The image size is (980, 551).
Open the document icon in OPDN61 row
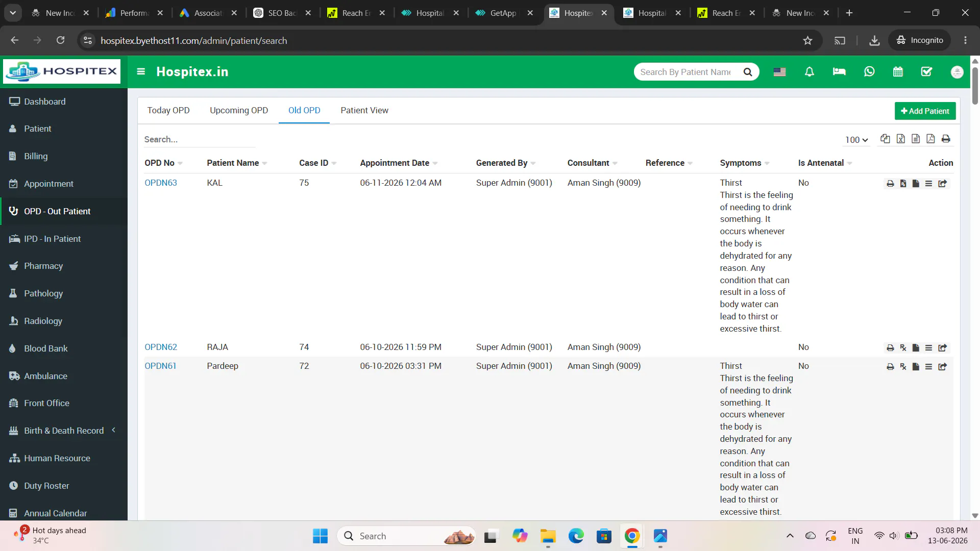(x=916, y=367)
